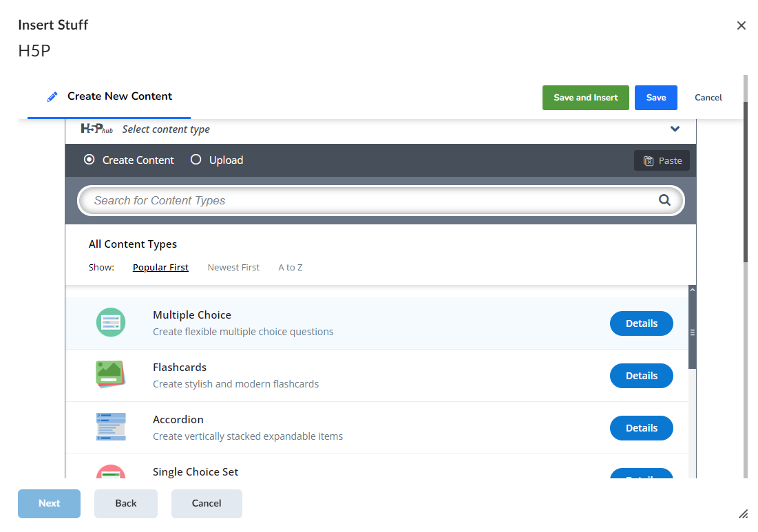Sort content types by Popular First
This screenshot has height=532, width=758.
point(160,267)
